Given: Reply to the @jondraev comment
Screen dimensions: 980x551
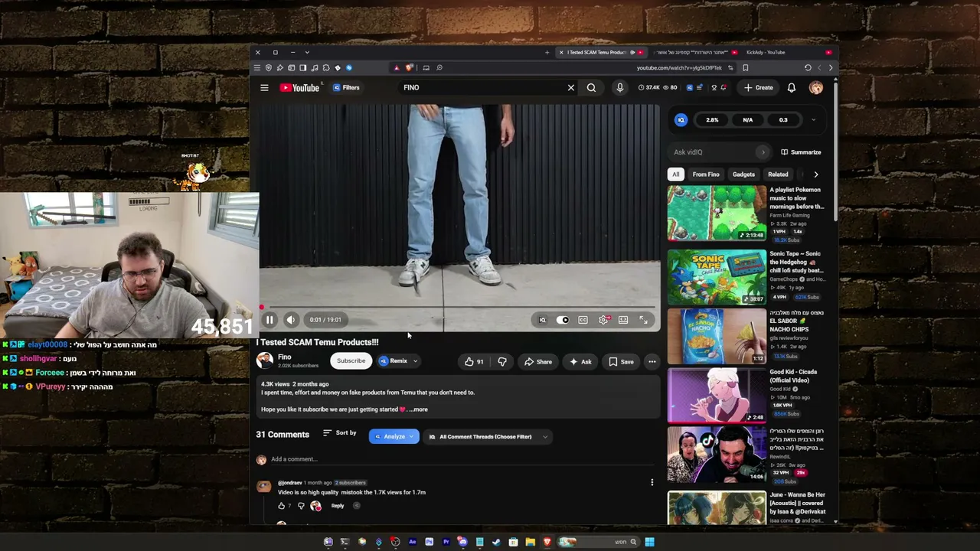Looking at the screenshot, I should 337,506.
